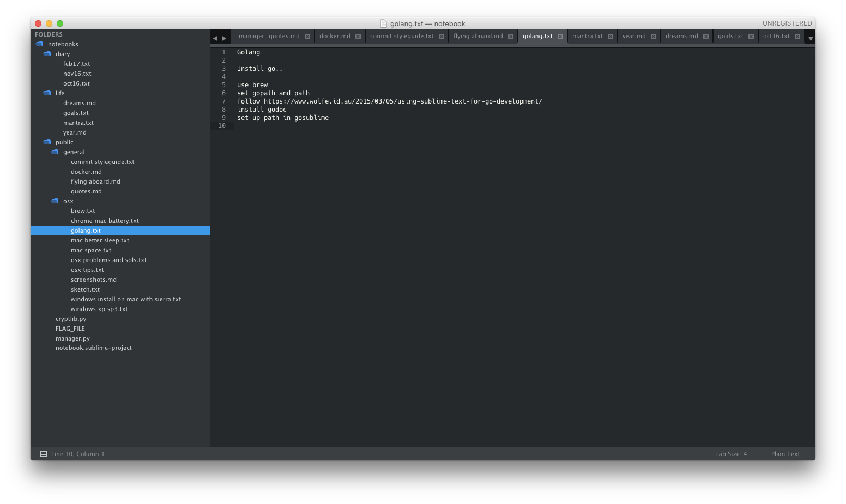Open Tab Size: 4 settings
The width and height of the screenshot is (846, 504).
[731, 454]
